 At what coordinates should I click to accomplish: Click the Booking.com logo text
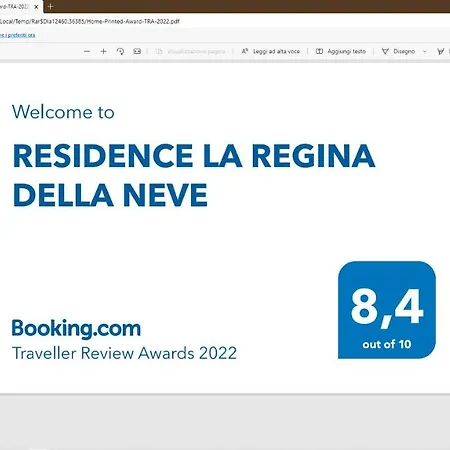pos(76,328)
